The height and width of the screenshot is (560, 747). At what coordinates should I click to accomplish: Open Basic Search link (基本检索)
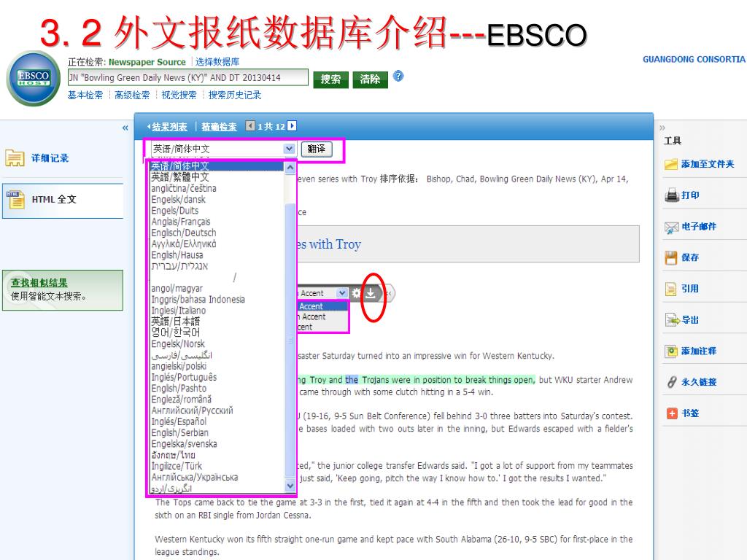tap(85, 95)
